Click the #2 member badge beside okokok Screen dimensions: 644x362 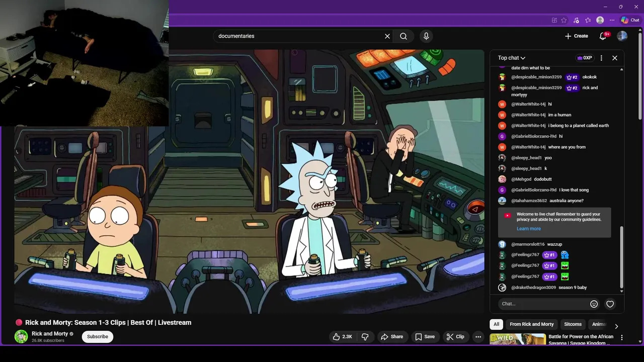point(572,77)
